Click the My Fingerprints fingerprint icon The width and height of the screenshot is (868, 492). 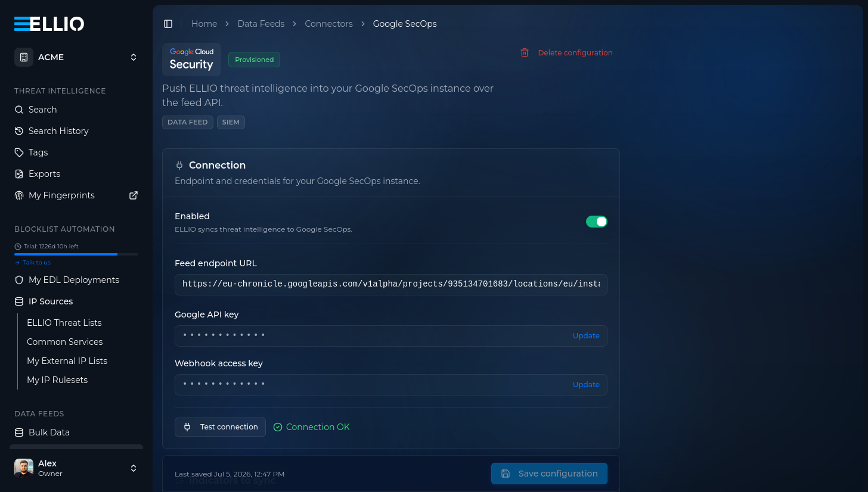coord(19,195)
